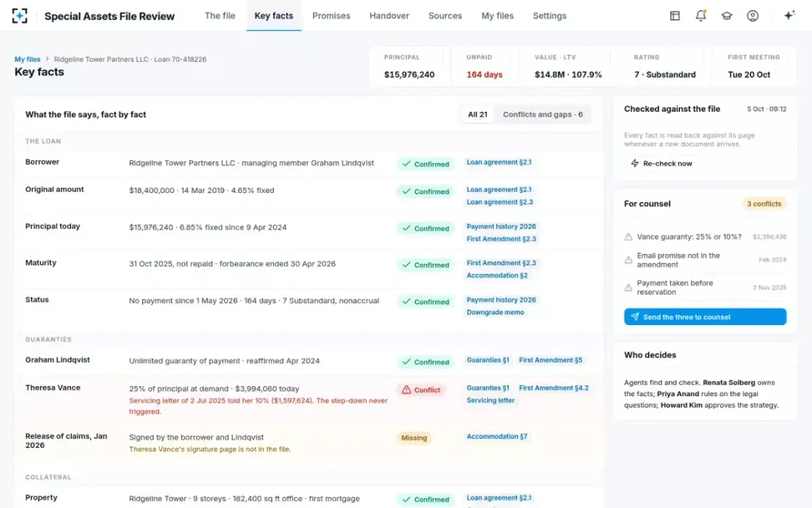Click the Special Assets app logo icon
This screenshot has width=812, height=508.
click(x=20, y=16)
